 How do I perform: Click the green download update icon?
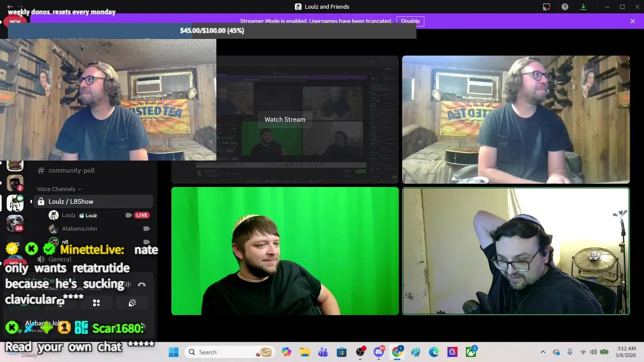[583, 7]
